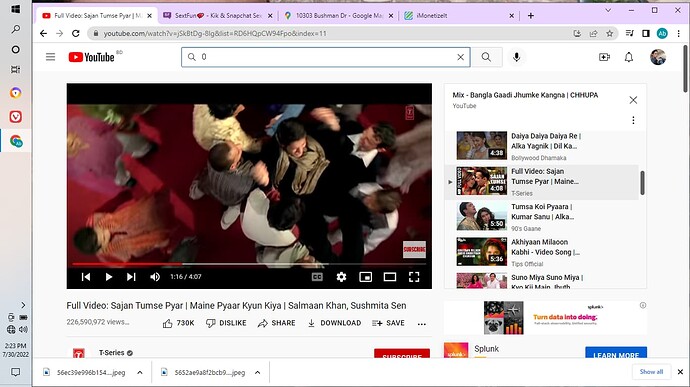This screenshot has width=690, height=387.
Task: Expand options for 56ec39e996b154 jpeg download
Action: 140,372
